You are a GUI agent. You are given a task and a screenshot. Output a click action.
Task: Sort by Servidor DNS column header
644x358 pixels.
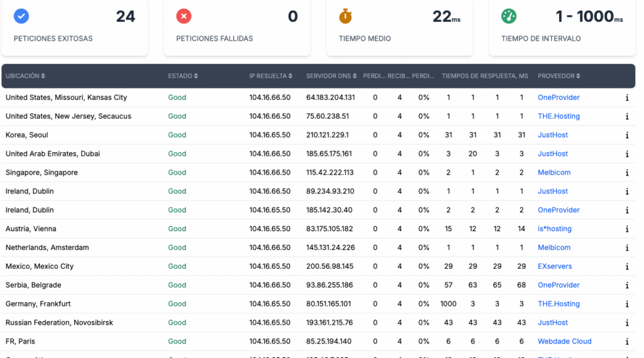pos(331,76)
